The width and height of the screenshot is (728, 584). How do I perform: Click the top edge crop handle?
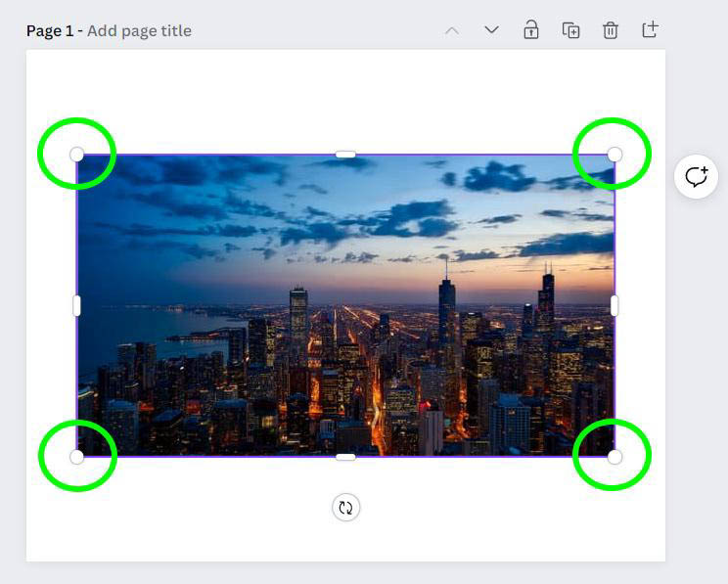point(345,155)
